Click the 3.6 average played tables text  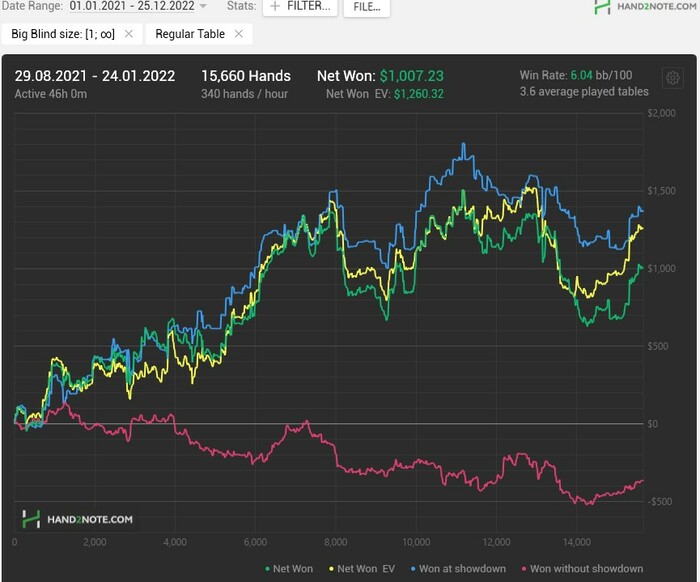click(584, 91)
